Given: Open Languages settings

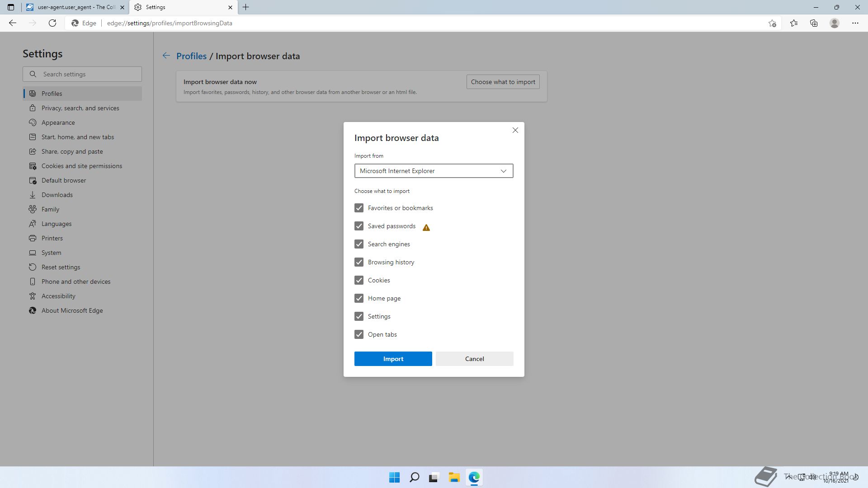Looking at the screenshot, I should coord(82,224).
